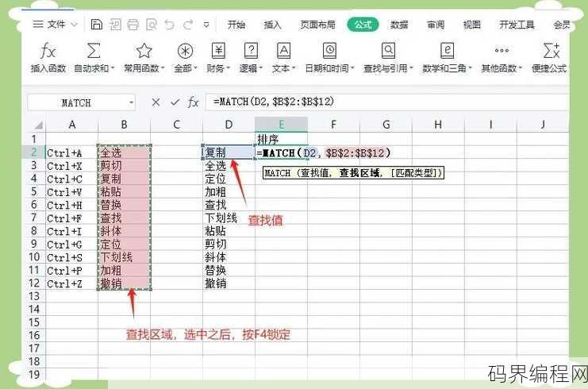Switch to the 审阅 tab
Screen dimensions: 588x389
tap(436, 25)
